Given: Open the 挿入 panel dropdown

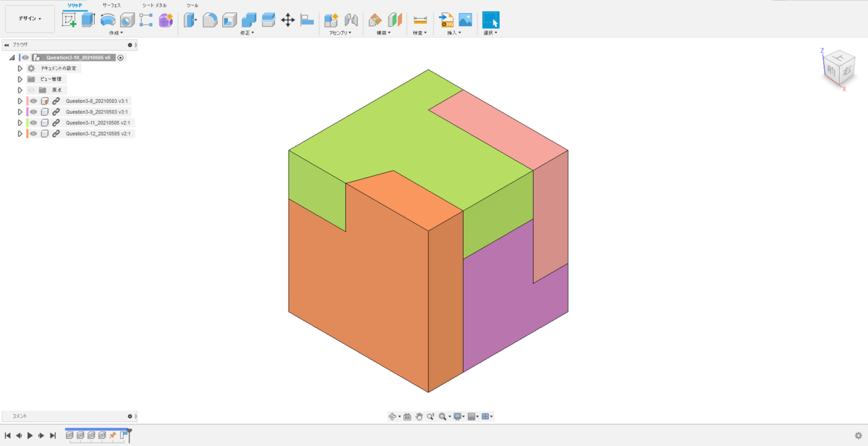Looking at the screenshot, I should pyautogui.click(x=455, y=33).
